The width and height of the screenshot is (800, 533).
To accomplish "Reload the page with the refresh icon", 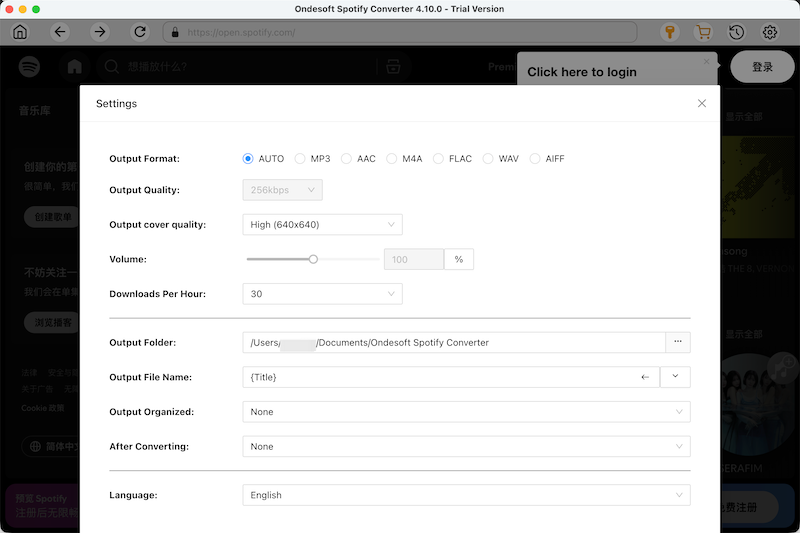I will 140,32.
